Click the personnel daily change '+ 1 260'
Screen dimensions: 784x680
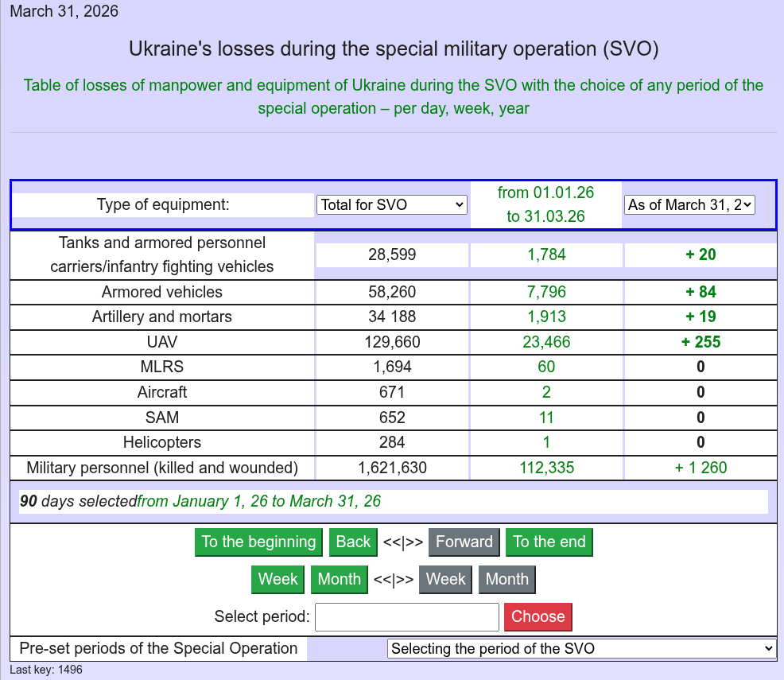click(701, 468)
